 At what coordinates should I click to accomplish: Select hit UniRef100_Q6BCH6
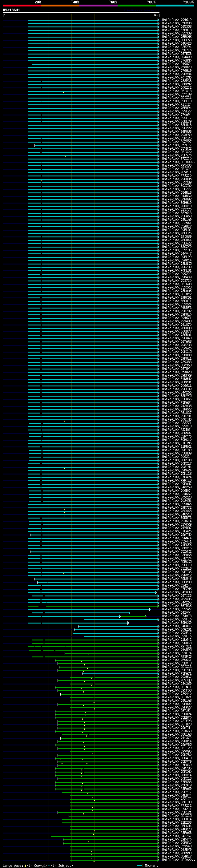coord(177,37)
